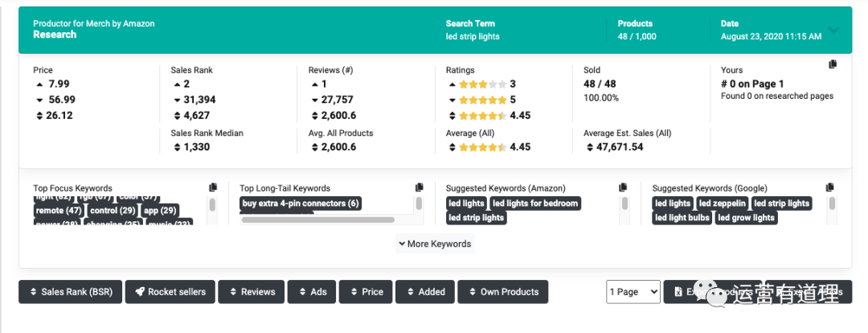This screenshot has width=868, height=333.
Task: Click Amazon suggested 'led strip lights' tag
Action: [476, 218]
